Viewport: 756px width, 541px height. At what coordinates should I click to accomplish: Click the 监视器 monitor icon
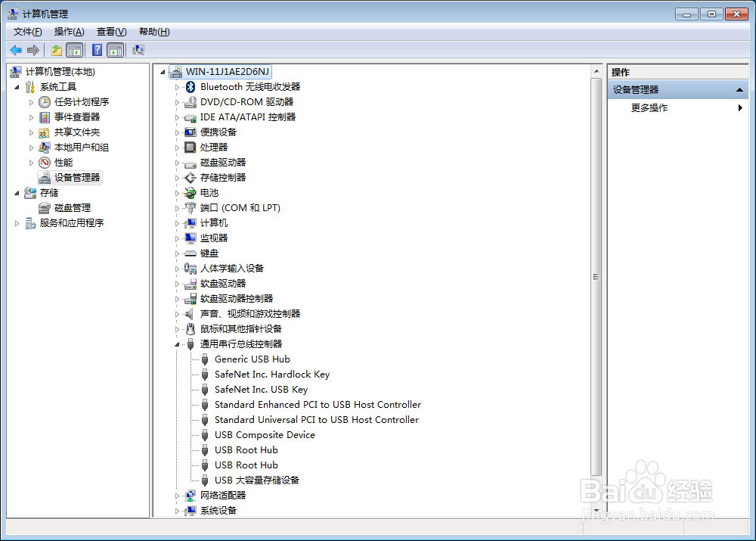coord(191,238)
